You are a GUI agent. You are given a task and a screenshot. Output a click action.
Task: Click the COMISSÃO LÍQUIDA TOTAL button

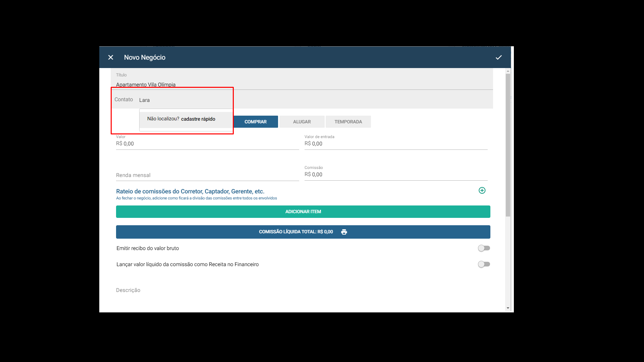303,232
